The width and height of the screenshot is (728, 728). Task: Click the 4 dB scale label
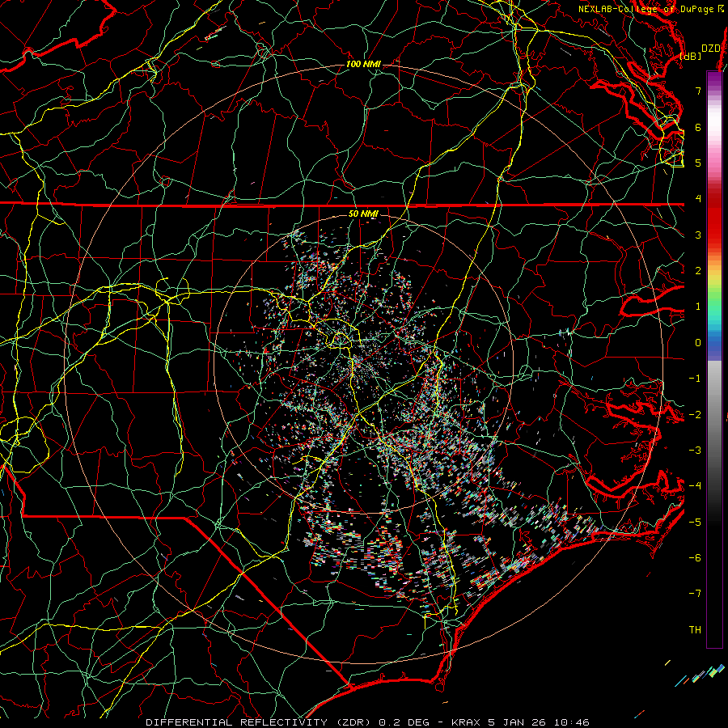click(698, 199)
